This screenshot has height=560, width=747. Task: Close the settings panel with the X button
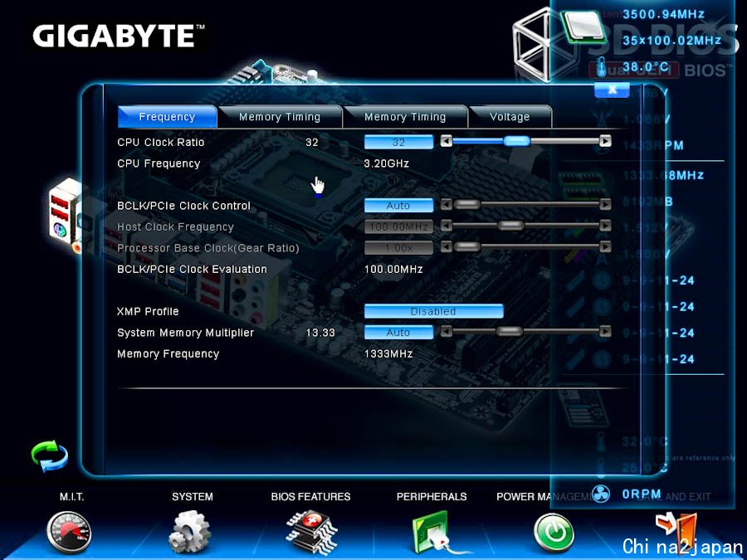pyautogui.click(x=613, y=89)
